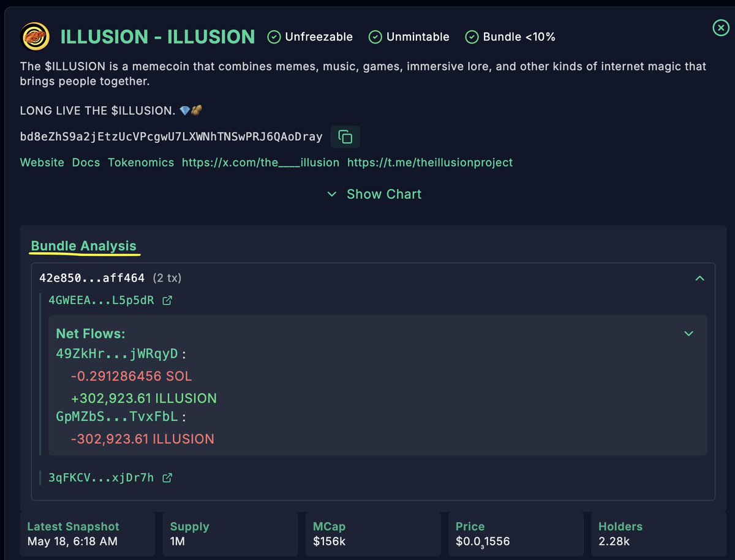Click the Latest Snapshot card
Screen dimensions: 735x560
[88, 533]
